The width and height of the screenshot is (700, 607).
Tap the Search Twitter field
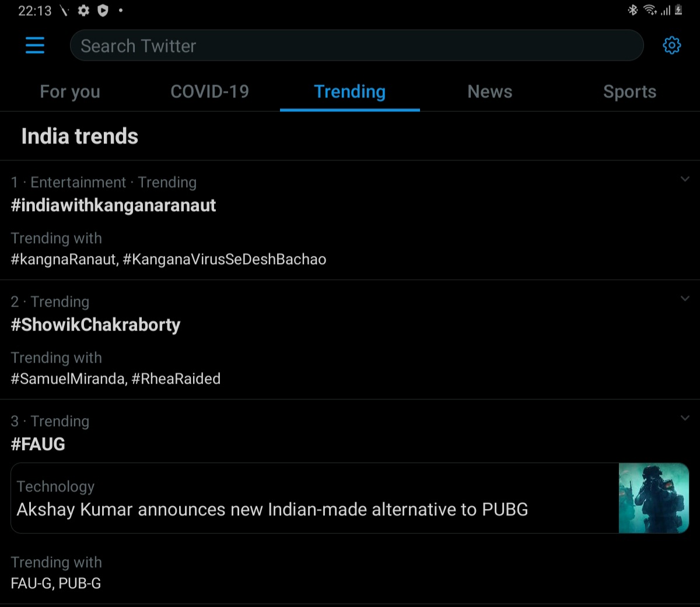(x=356, y=45)
